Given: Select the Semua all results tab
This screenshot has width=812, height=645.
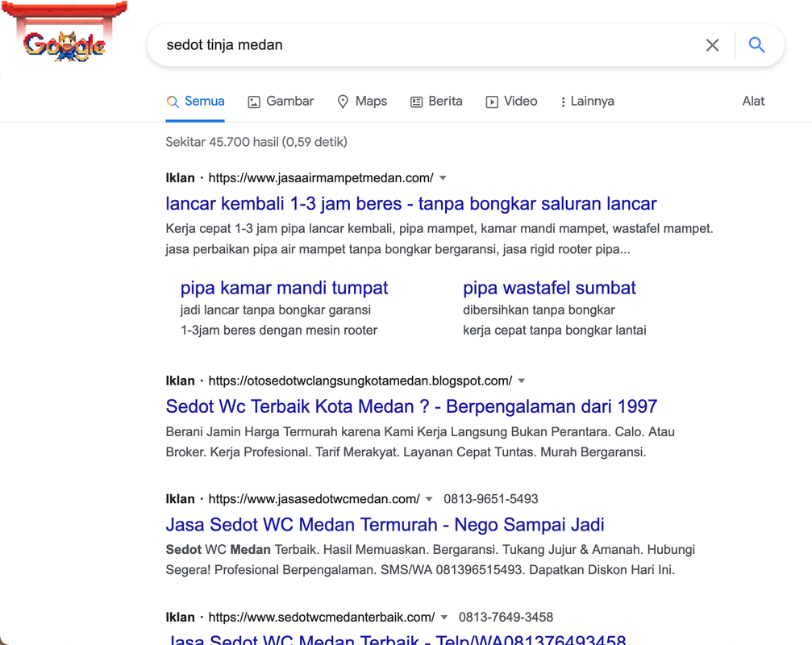Looking at the screenshot, I should [195, 102].
